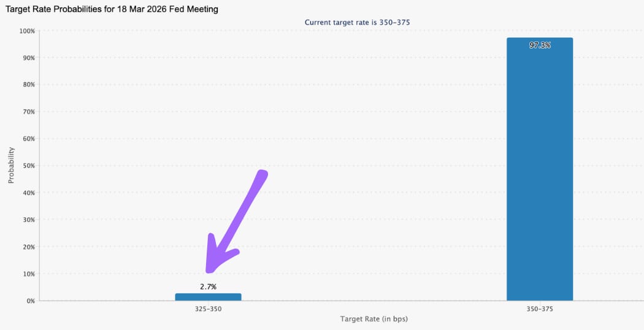Screen dimensions: 644x330
Task: Click the 2.7% data label
Action: (208, 286)
